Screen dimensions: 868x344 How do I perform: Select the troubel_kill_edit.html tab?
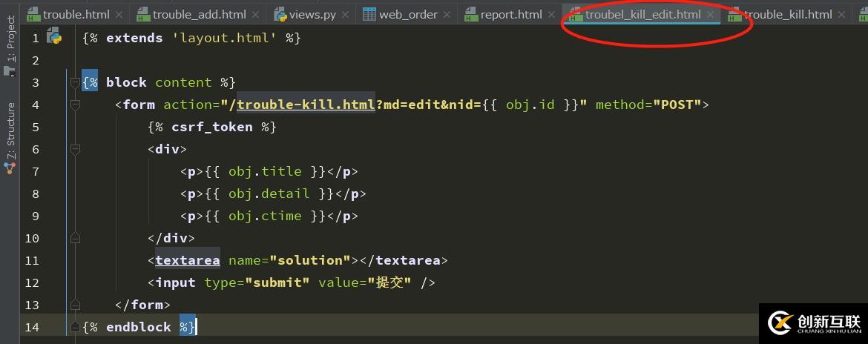click(642, 14)
